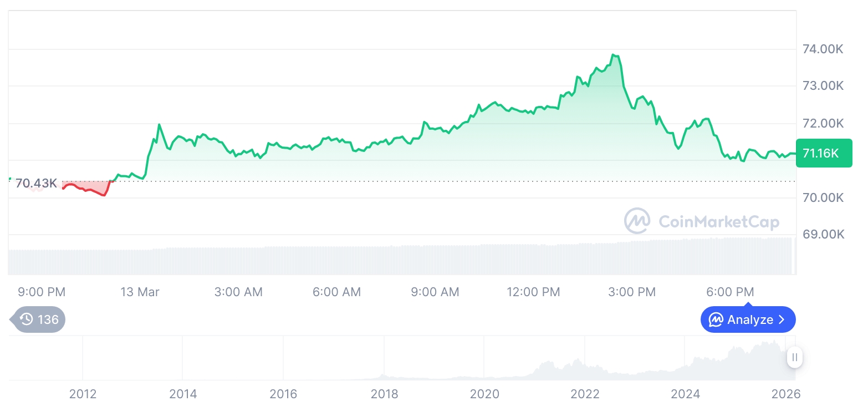Click the 2020 label in the navigator
This screenshot has width=868, height=406.
(x=484, y=394)
